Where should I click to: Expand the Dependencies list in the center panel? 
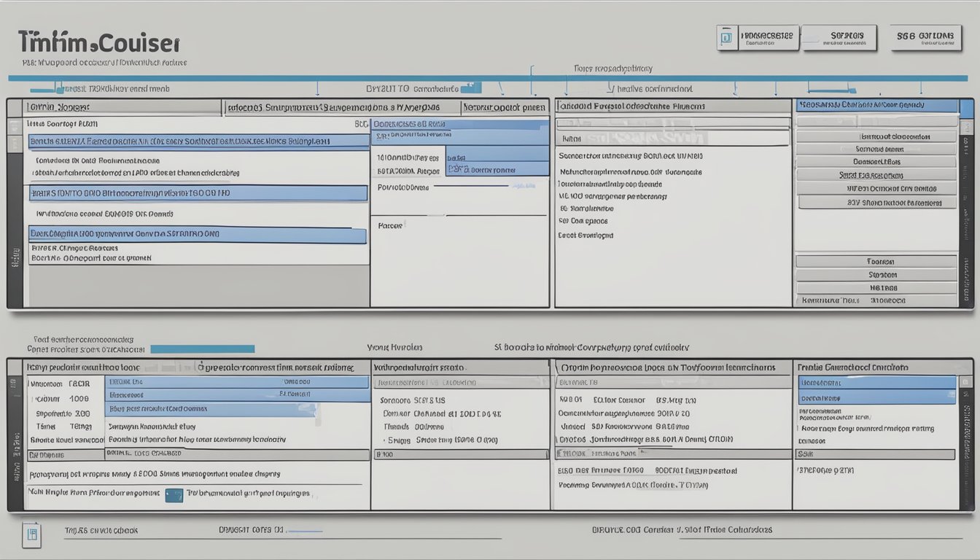(459, 122)
